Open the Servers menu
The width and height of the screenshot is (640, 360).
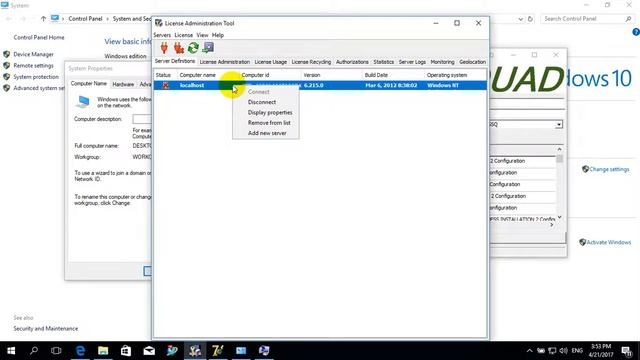(x=162, y=35)
